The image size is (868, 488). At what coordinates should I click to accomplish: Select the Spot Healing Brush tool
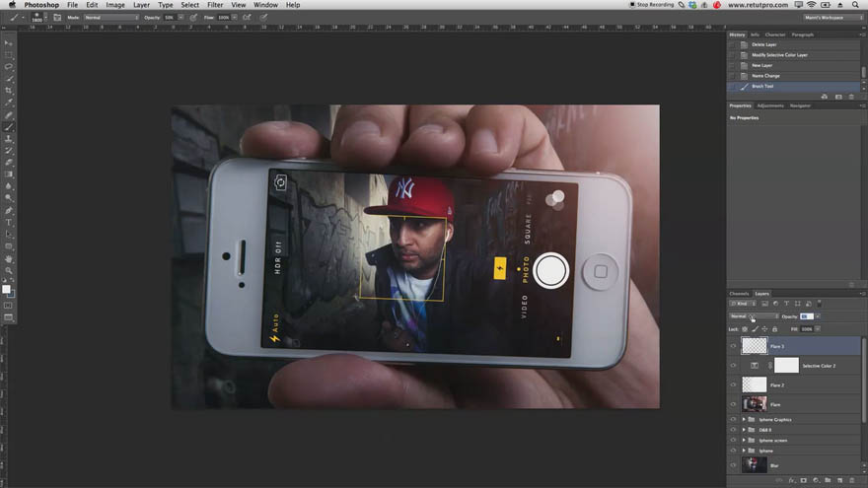(x=8, y=115)
